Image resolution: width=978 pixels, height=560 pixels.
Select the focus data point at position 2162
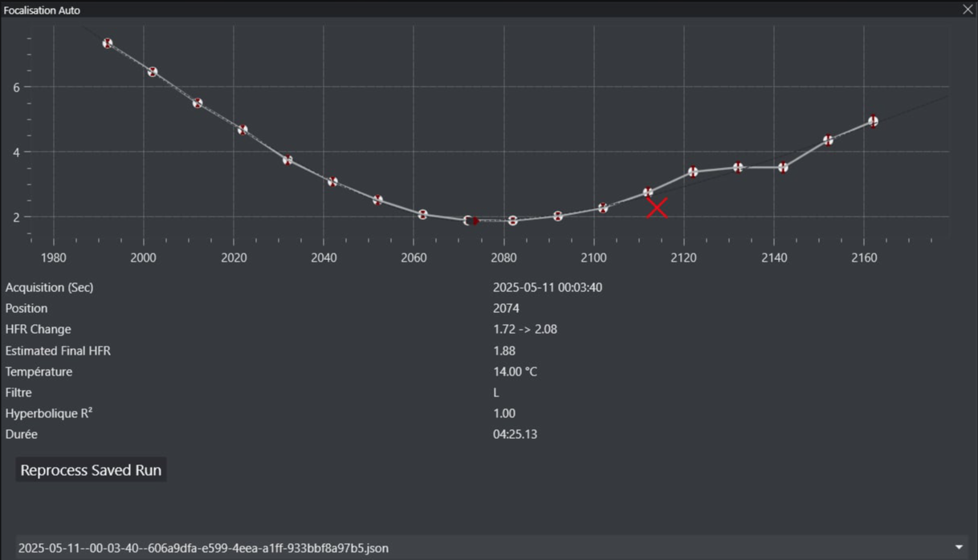873,121
